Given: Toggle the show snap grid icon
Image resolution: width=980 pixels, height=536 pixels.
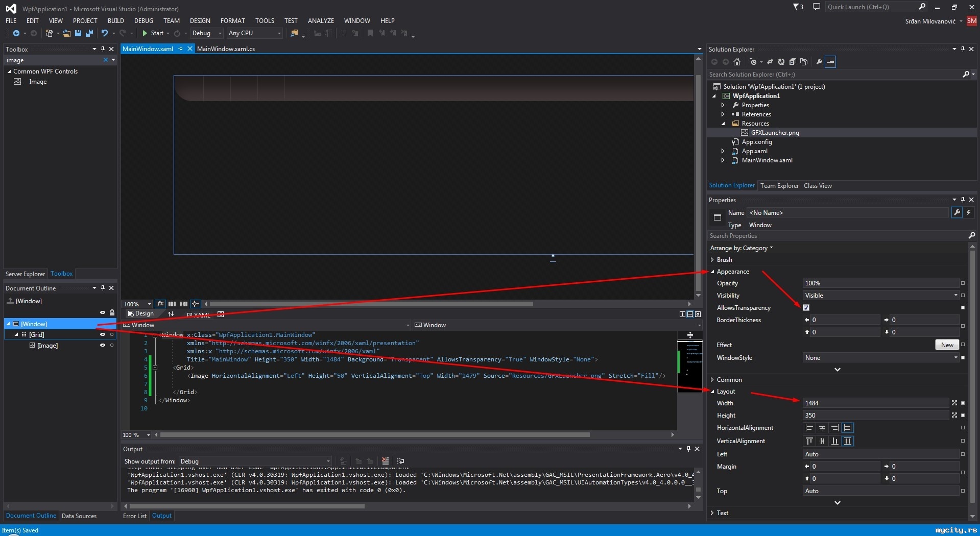Looking at the screenshot, I should 172,304.
